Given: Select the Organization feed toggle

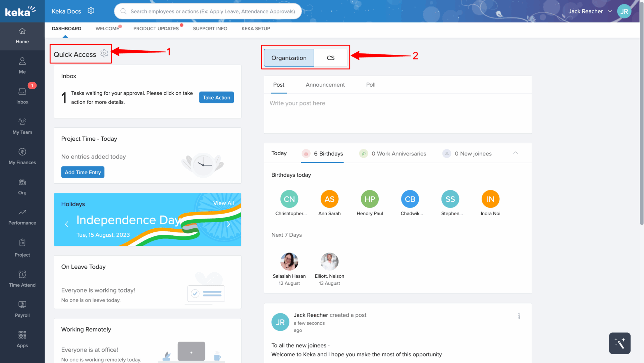Looking at the screenshot, I should (289, 58).
